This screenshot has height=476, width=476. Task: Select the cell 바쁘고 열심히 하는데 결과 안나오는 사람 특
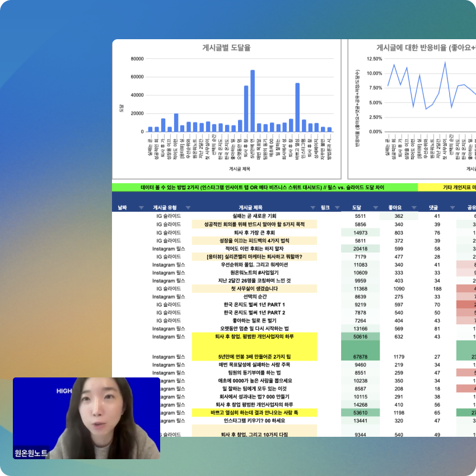coord(254,413)
